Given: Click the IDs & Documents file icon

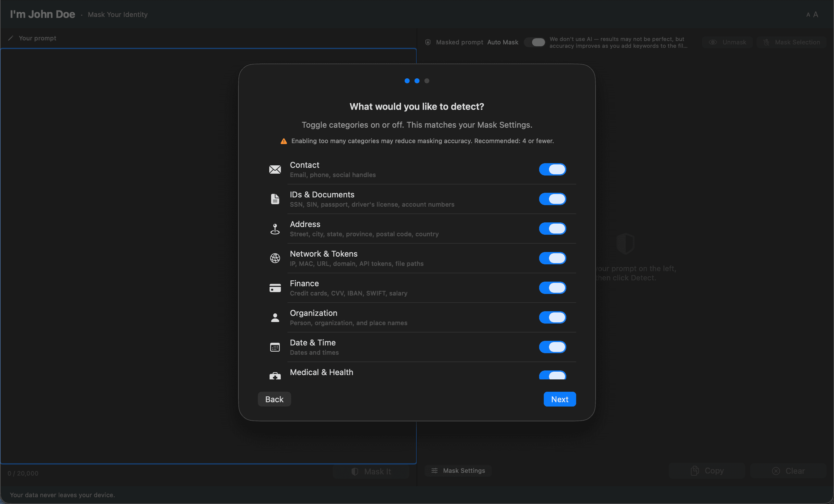Looking at the screenshot, I should [275, 199].
